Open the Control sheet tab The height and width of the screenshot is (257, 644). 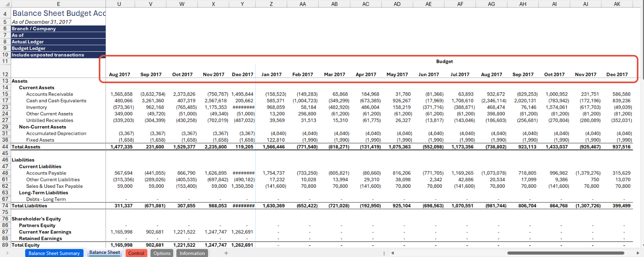pyautogui.click(x=136, y=253)
